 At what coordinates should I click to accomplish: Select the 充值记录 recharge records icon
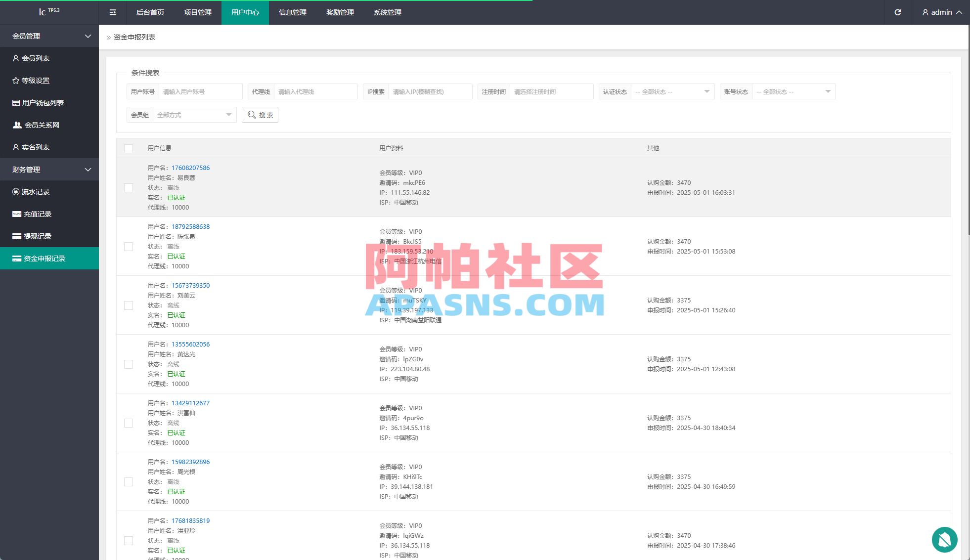[x=16, y=214]
